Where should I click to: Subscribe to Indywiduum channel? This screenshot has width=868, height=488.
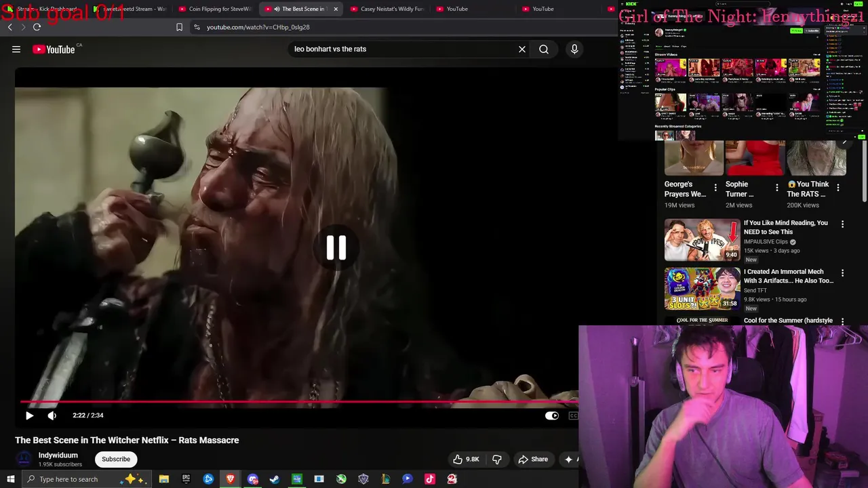click(x=116, y=459)
